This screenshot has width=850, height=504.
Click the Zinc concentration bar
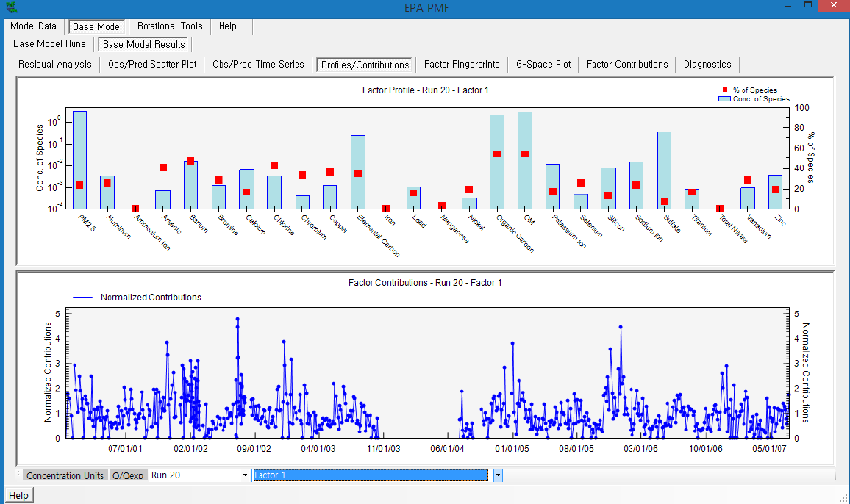coord(775,192)
